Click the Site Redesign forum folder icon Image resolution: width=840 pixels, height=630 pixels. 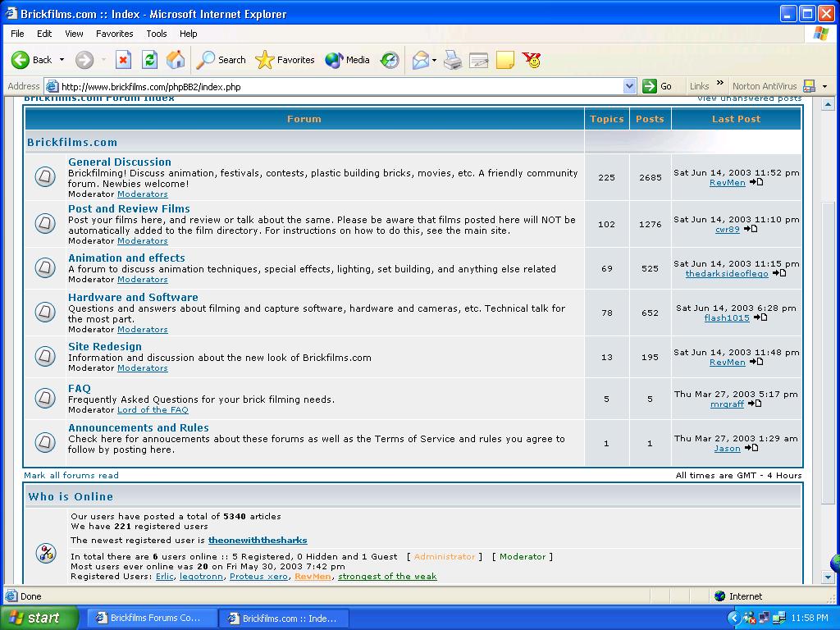45,356
